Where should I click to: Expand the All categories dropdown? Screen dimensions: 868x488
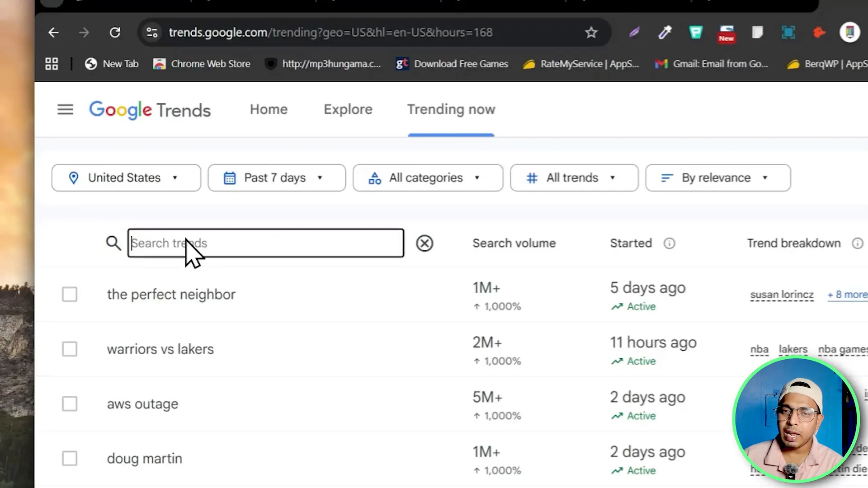427,178
